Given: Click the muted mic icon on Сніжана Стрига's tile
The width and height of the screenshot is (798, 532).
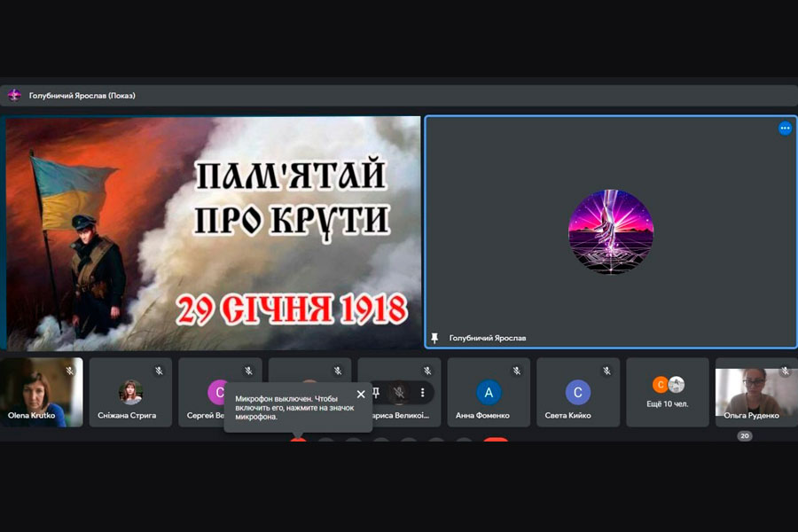Looking at the screenshot, I should point(160,372).
